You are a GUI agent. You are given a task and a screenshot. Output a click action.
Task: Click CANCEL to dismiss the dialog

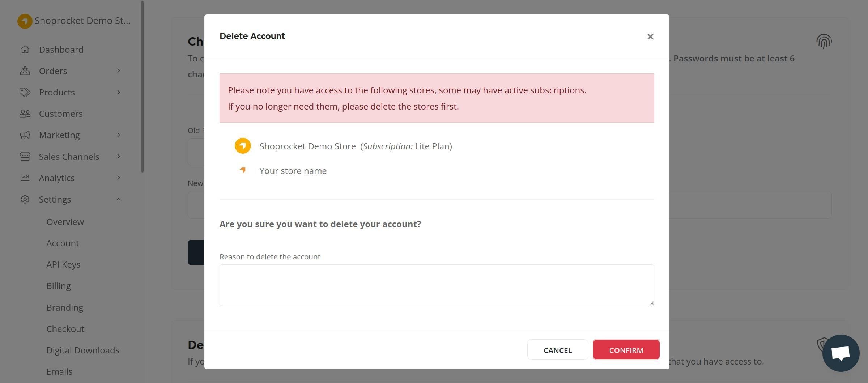click(557, 350)
